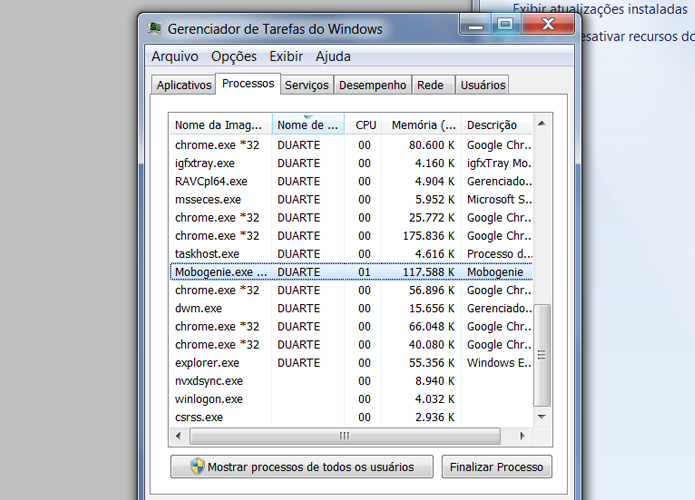Screen dimensions: 695x500
Task: Sort by the Memória column header
Action: point(422,125)
